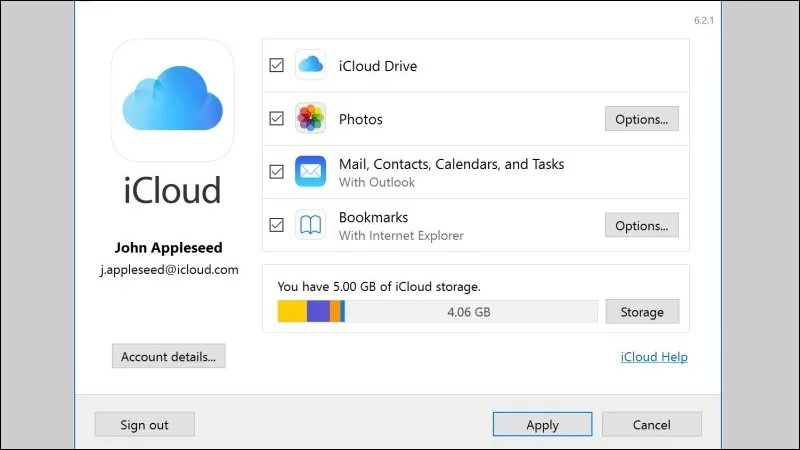The width and height of the screenshot is (800, 450).
Task: Click the large iCloud logo
Action: click(x=172, y=100)
